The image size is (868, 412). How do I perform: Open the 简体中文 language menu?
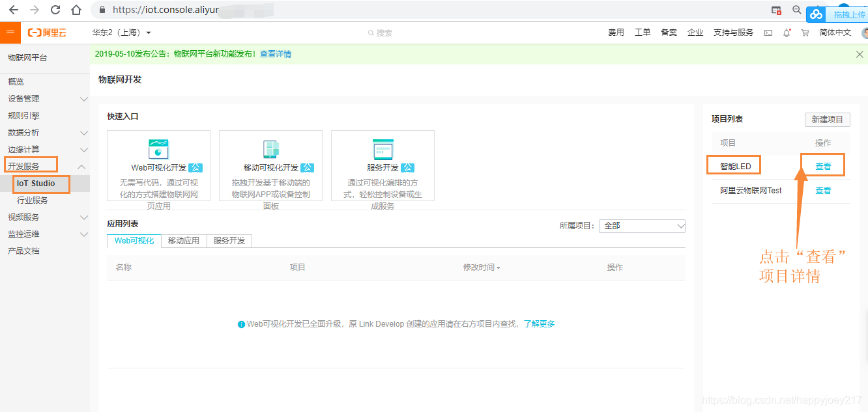click(x=835, y=33)
